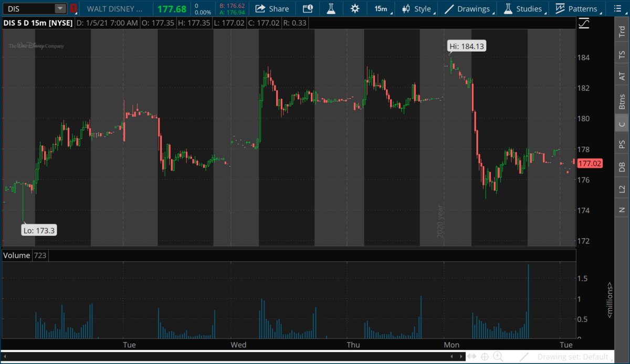Image resolution: width=630 pixels, height=364 pixels.
Task: Click the tallest volume bar on Monday
Action: (x=528, y=302)
